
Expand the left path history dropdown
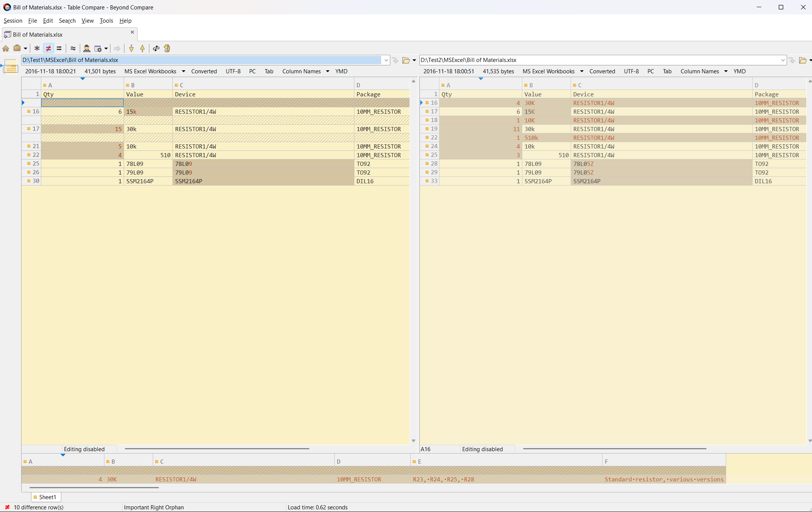tap(386, 60)
